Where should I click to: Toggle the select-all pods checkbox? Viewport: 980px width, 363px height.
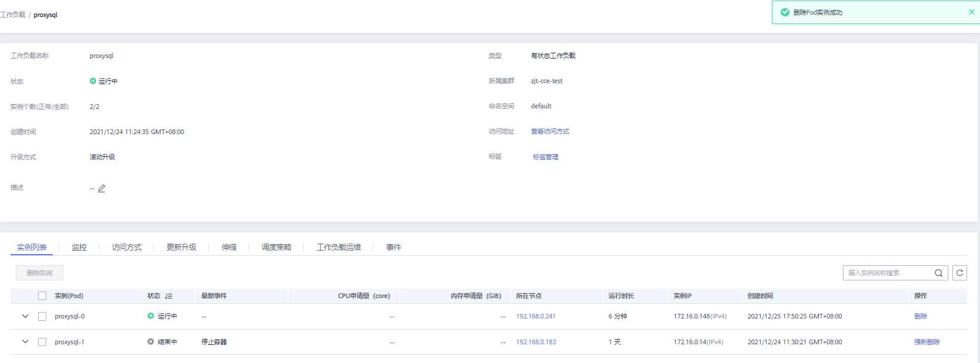coord(42,296)
